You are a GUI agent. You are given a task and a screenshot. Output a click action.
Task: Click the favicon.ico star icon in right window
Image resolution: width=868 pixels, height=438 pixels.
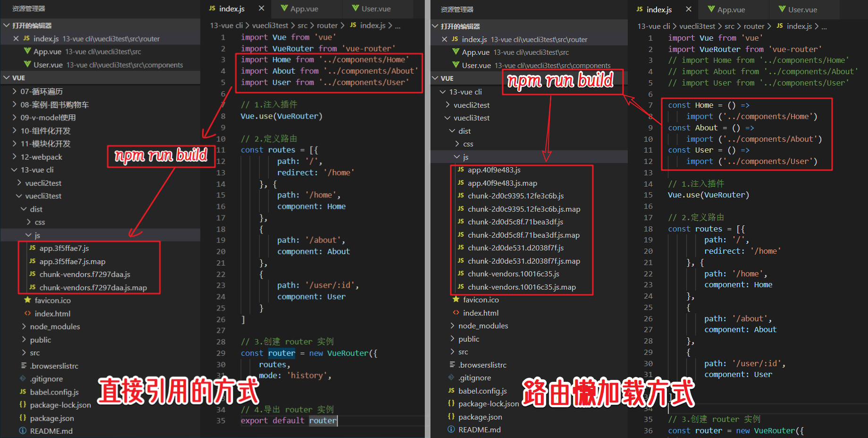point(456,300)
